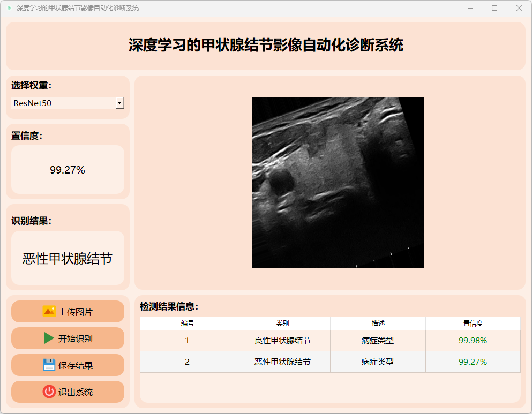Select the 良性甲状腺结节 result row
This screenshot has height=414, width=532.
[282, 341]
